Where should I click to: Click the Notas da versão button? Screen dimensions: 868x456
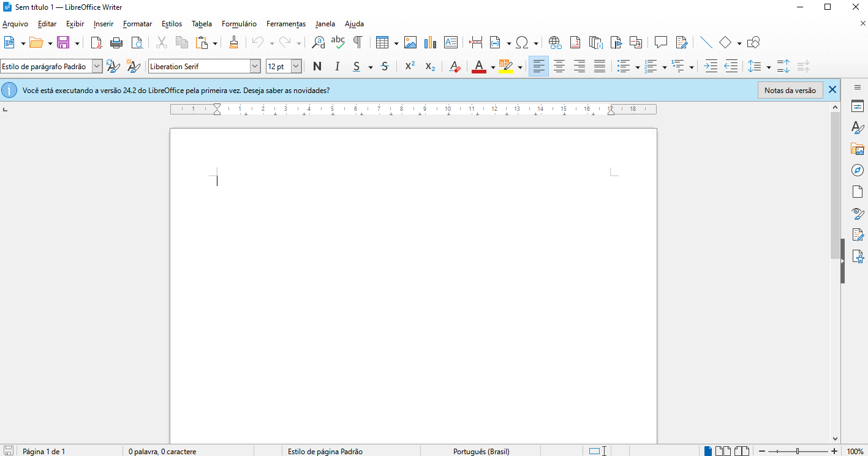click(790, 90)
